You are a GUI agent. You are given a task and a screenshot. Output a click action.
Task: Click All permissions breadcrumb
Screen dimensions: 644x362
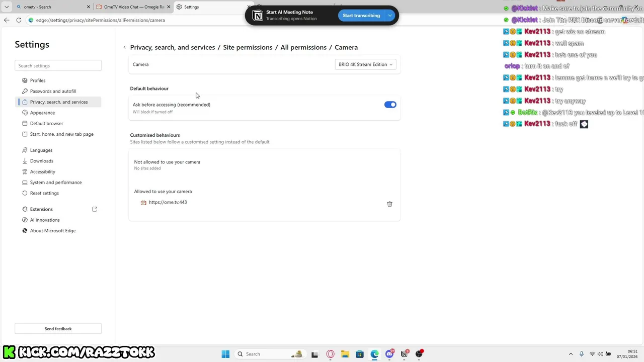[303, 47]
